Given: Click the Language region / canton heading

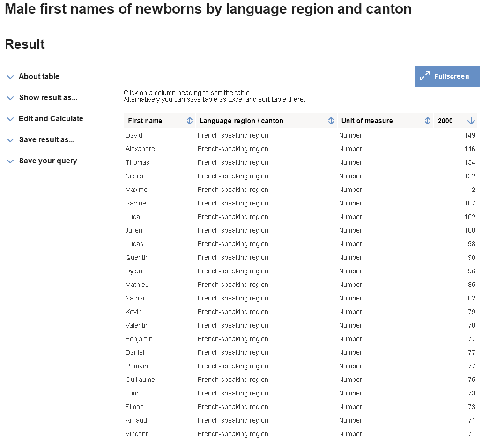Looking at the screenshot, I should pyautogui.click(x=241, y=121).
